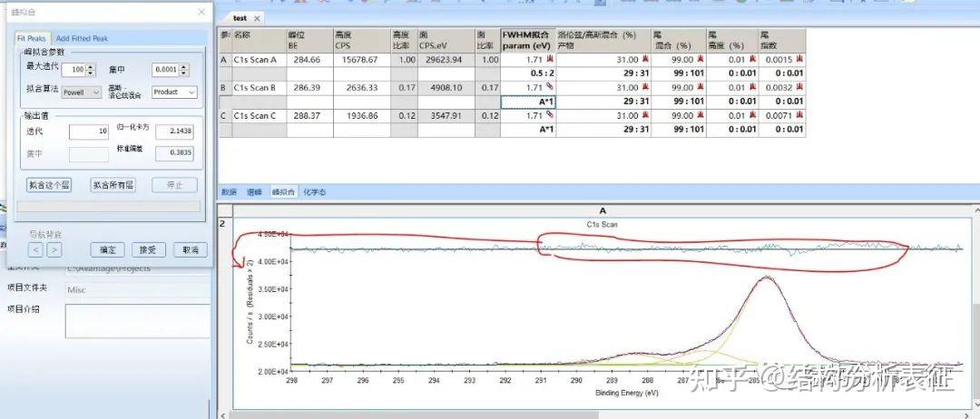
Task: Click L/G mix constraint icon for Scan C
Action: click(645, 115)
